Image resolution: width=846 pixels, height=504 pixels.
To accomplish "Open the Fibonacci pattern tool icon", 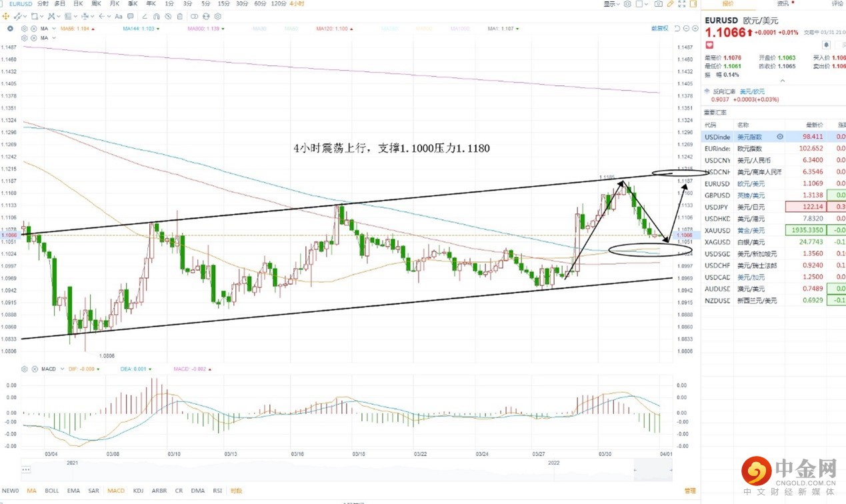I will coord(51,16).
